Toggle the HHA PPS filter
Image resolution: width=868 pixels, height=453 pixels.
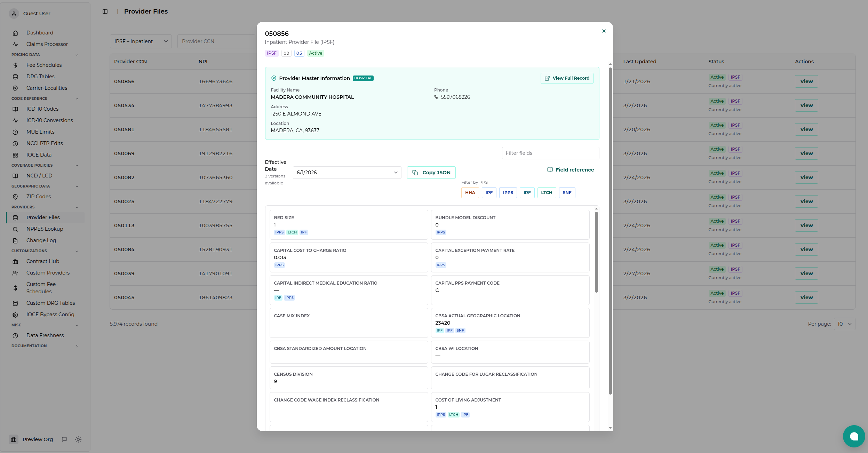pyautogui.click(x=470, y=193)
